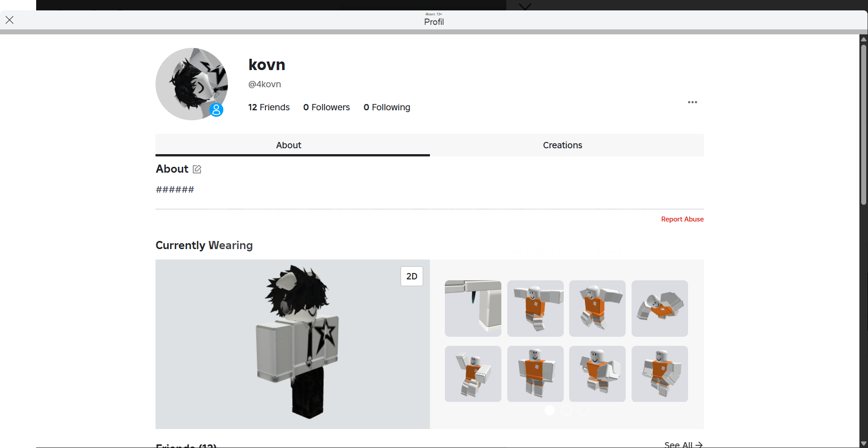Open the three-dots more options menu
The width and height of the screenshot is (868, 448).
click(692, 102)
